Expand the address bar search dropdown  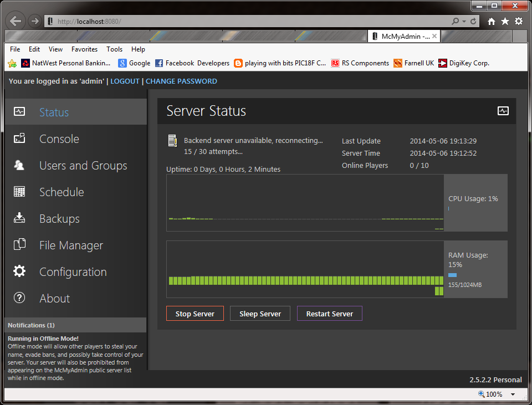click(x=463, y=22)
